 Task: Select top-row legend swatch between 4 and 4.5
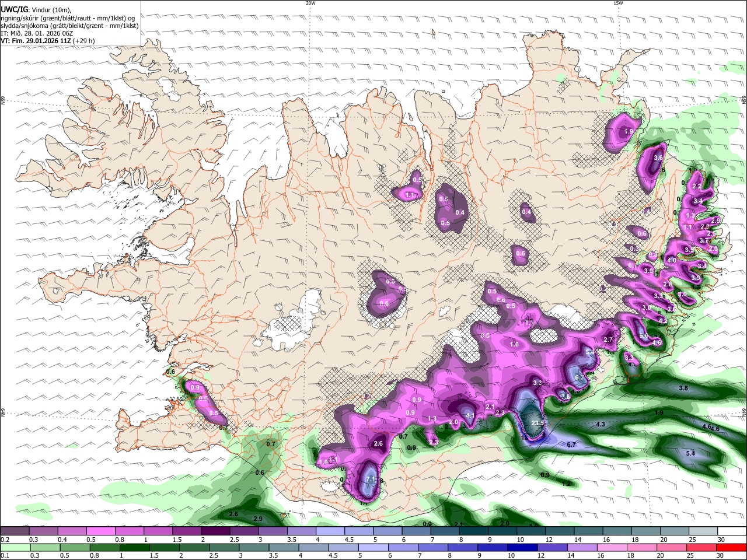click(x=330, y=531)
